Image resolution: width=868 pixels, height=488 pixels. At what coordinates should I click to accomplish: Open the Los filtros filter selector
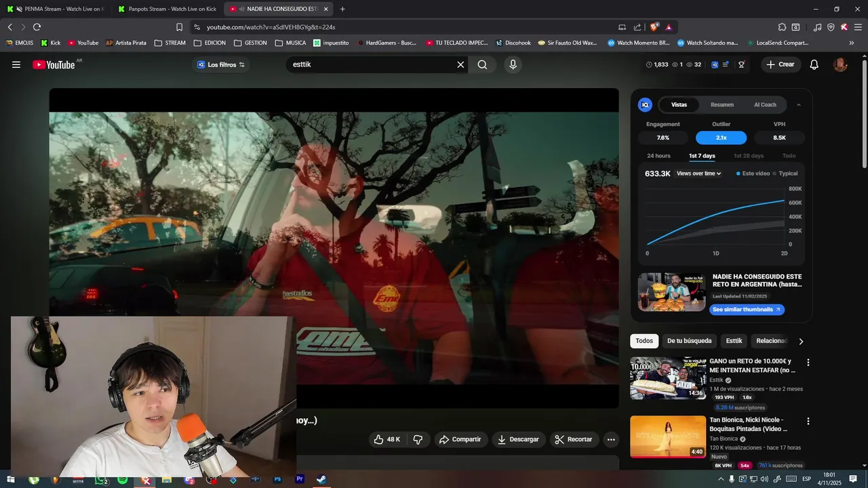click(221, 64)
